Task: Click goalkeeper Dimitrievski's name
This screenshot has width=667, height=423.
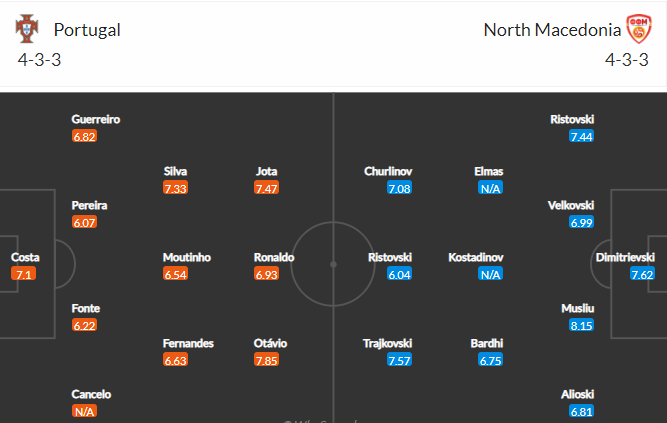Action: point(628,257)
